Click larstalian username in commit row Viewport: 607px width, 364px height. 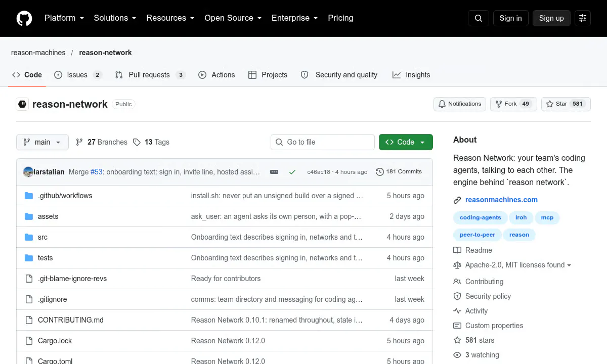[x=49, y=172]
